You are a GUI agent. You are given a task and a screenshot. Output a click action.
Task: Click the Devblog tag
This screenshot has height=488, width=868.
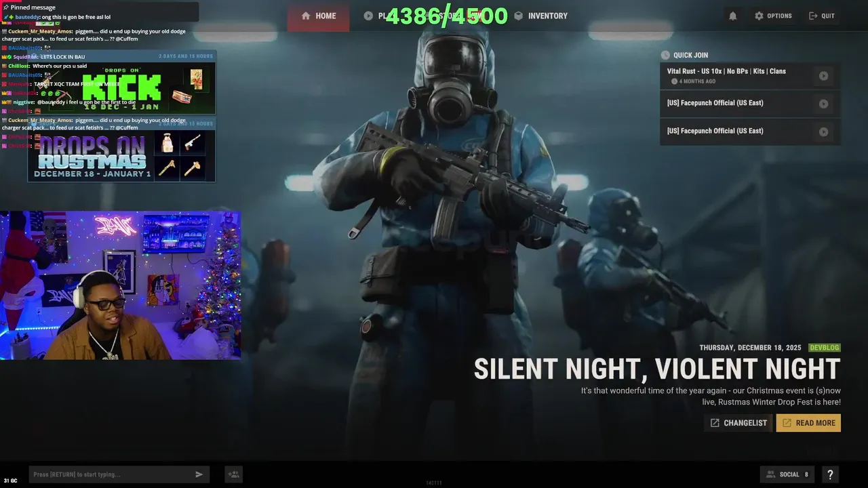pos(825,348)
